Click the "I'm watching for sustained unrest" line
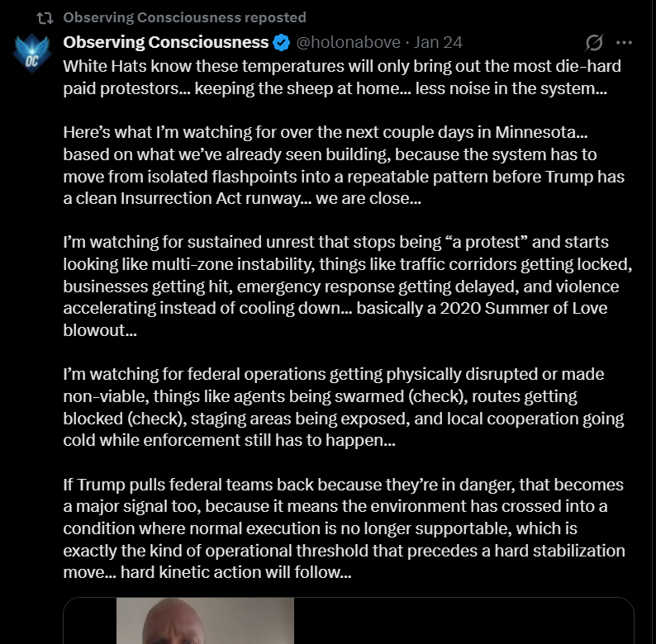Screen dimensions: 656x644 pyautogui.click(x=335, y=243)
